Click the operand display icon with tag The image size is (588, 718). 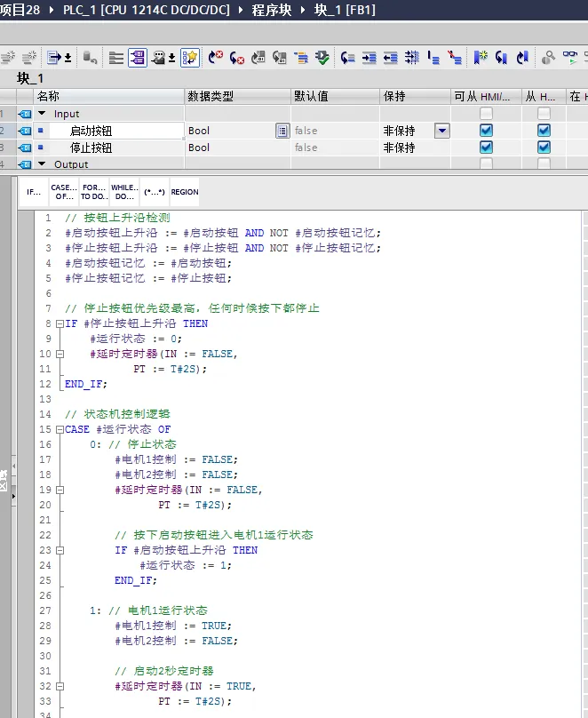pos(158,58)
